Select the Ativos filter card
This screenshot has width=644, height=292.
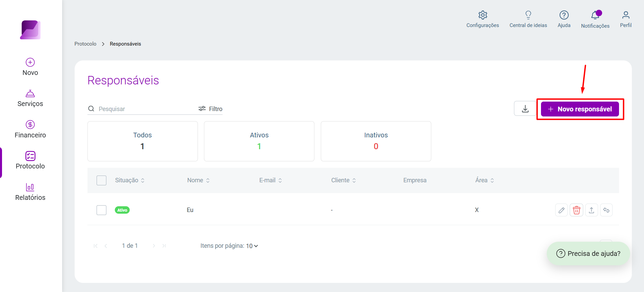click(x=259, y=141)
